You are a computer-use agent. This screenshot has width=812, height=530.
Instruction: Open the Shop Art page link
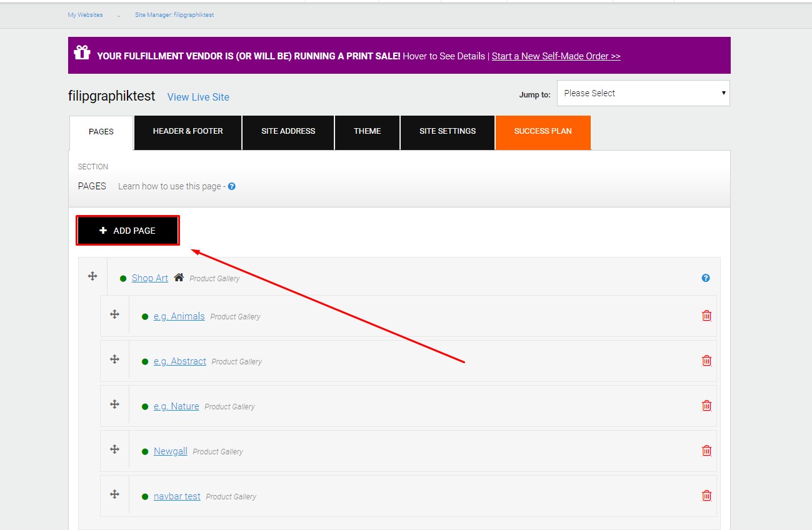pyautogui.click(x=149, y=278)
